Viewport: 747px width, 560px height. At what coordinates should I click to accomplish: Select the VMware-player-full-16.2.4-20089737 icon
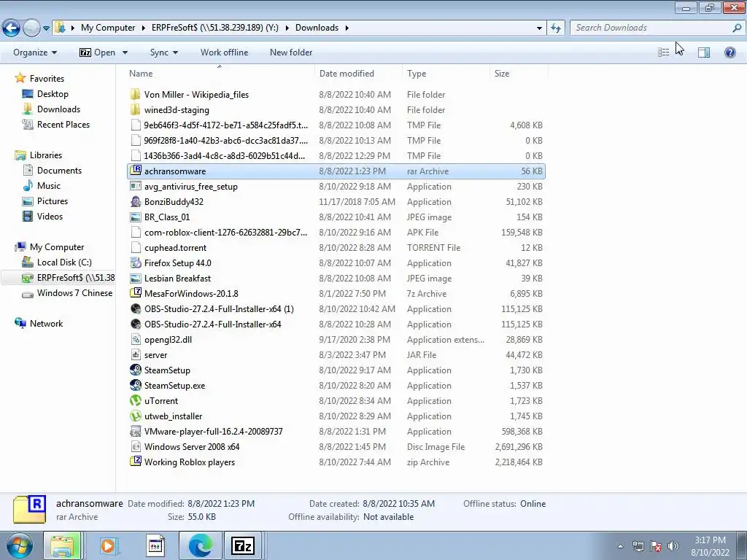pyautogui.click(x=136, y=432)
